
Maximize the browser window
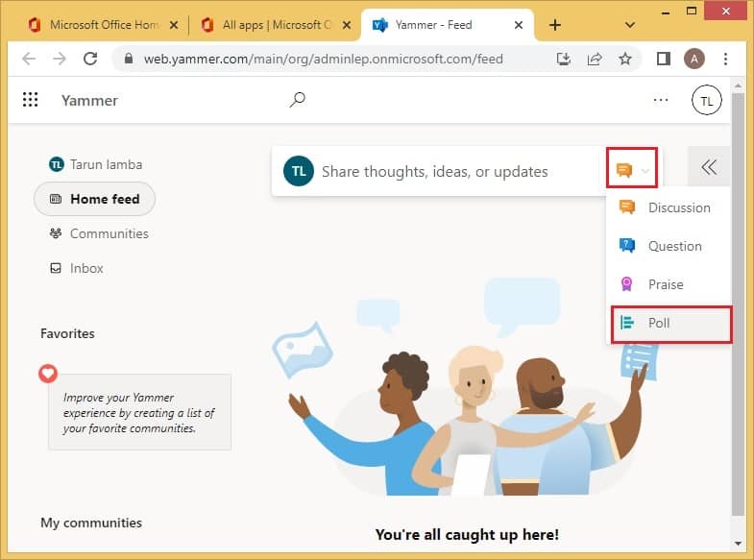[x=692, y=12]
